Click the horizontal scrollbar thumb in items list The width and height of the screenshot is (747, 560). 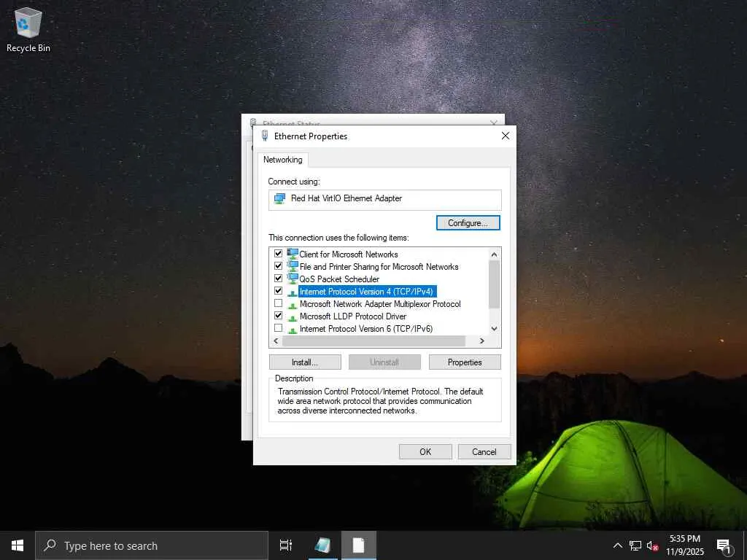(x=374, y=341)
